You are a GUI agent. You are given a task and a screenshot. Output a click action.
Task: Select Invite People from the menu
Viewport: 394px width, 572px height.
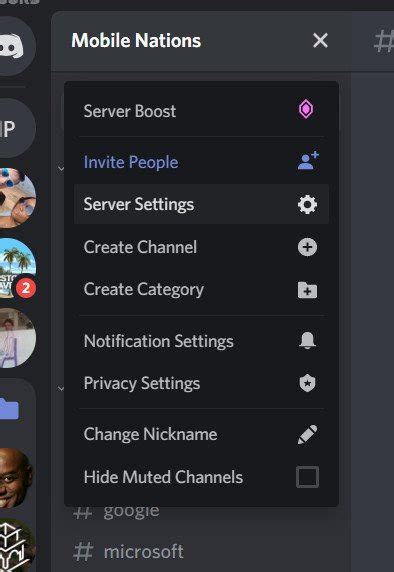(201, 162)
